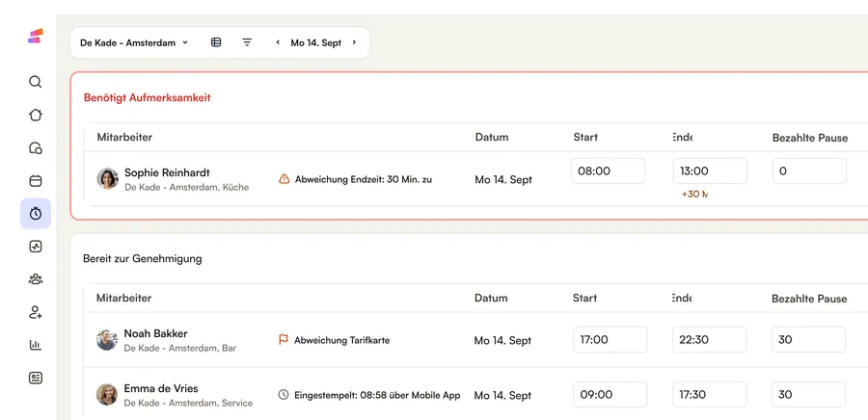Click the Datum header in approval table
The width and height of the screenshot is (868, 420).
pos(491,298)
